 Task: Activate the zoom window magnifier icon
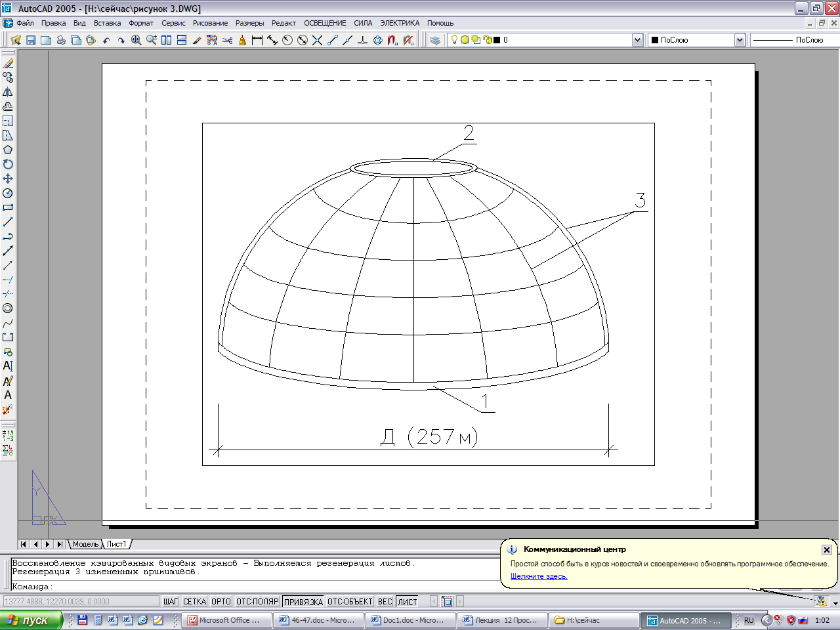pos(136,40)
